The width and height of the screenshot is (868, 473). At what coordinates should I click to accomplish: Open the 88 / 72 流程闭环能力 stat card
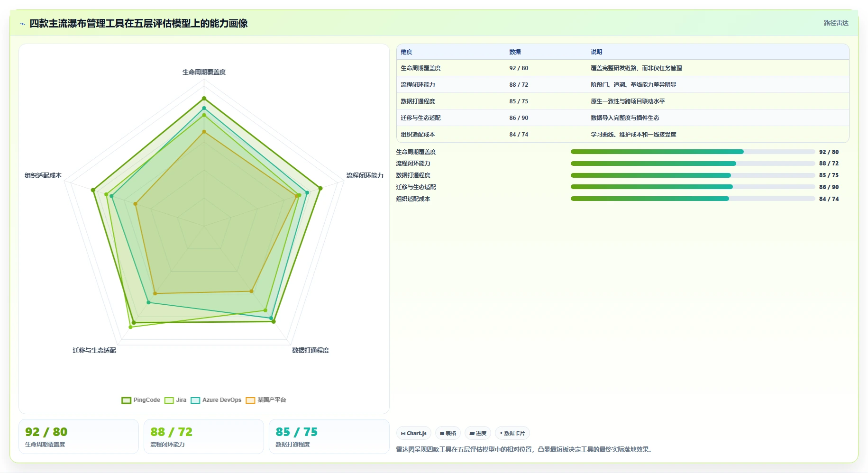204,437
